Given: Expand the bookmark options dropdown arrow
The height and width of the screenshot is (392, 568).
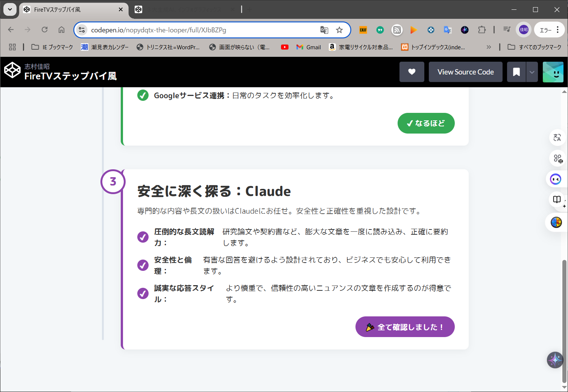Looking at the screenshot, I should tap(532, 72).
